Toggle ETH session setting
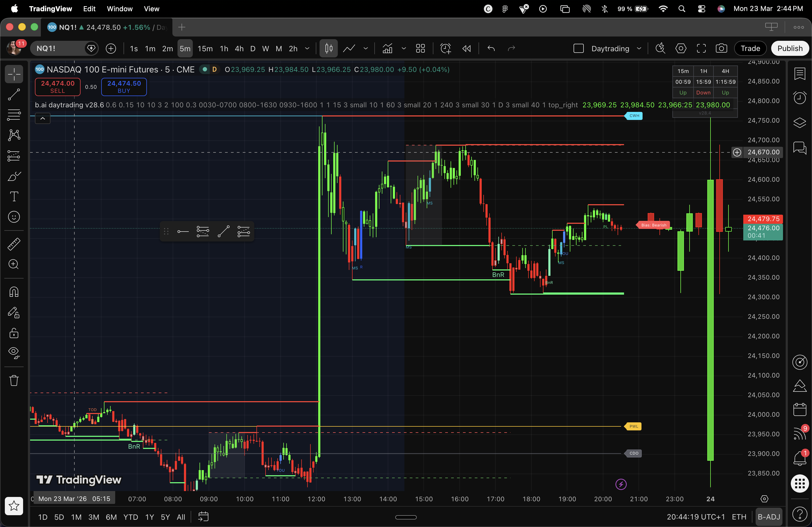Image resolution: width=812 pixels, height=527 pixels. [739, 517]
